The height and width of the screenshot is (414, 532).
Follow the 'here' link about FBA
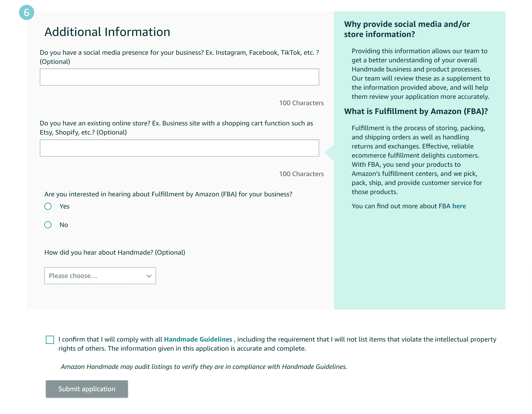coord(459,206)
